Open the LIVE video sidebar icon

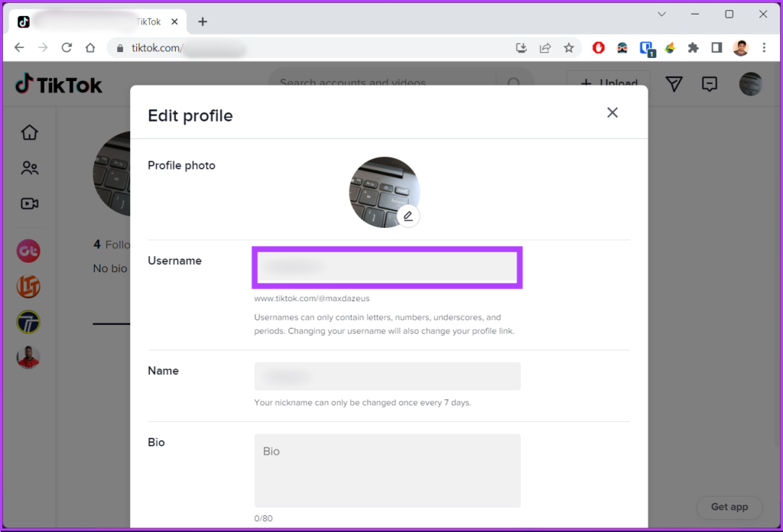[x=29, y=204]
